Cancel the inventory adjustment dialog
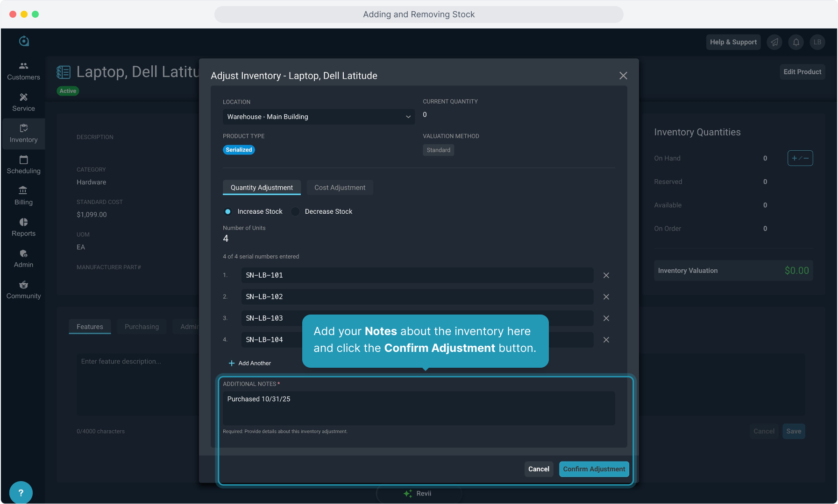838x504 pixels. tap(539, 469)
